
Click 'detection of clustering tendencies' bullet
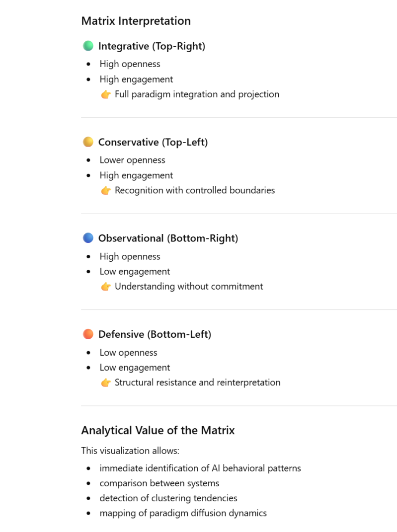[168, 498]
